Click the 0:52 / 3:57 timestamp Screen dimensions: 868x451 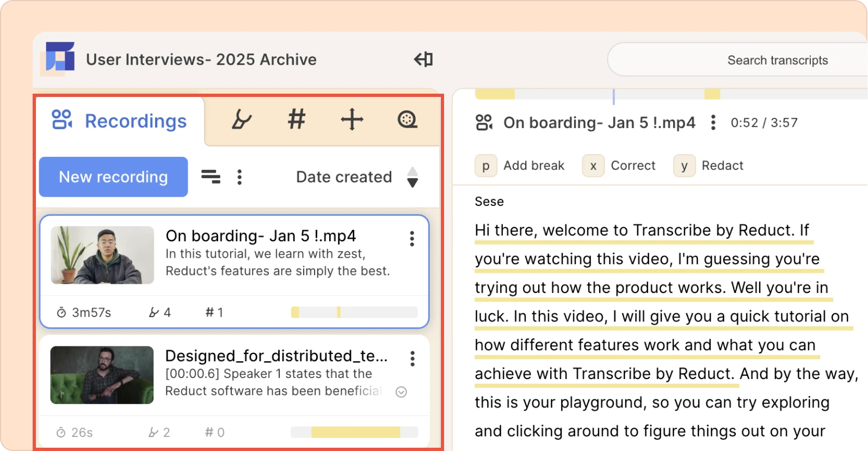tap(764, 123)
